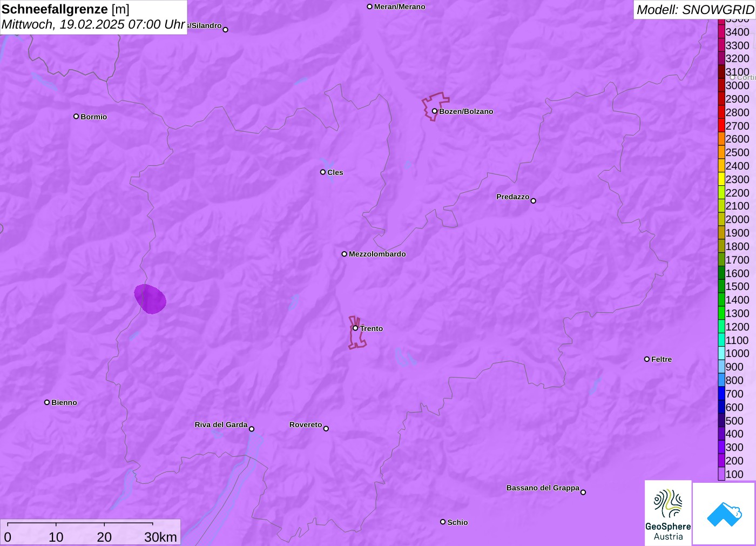Click the 1900 legend value
The width and height of the screenshot is (756, 546).
[x=737, y=233]
